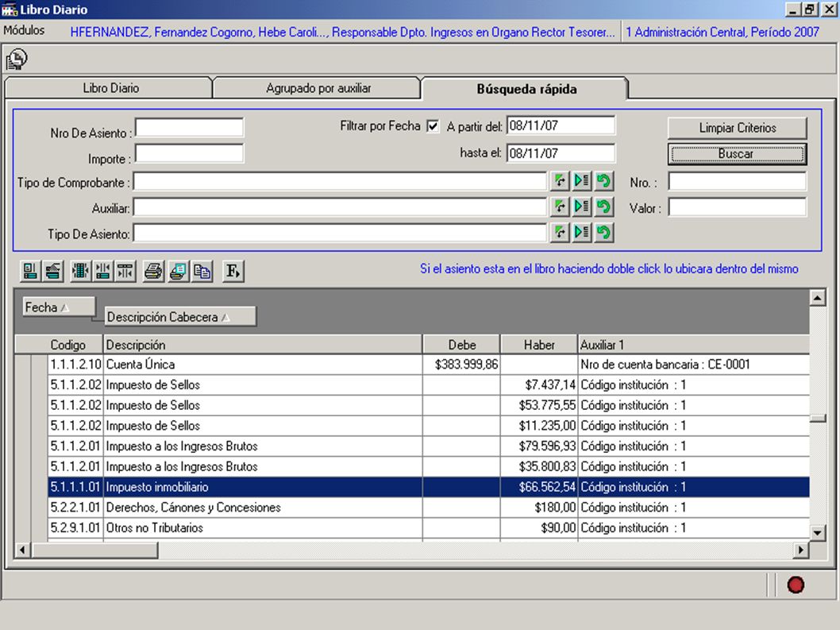Screen dimensions: 840x630
Task: Open the font 'F' icon menu
Action: 233,271
